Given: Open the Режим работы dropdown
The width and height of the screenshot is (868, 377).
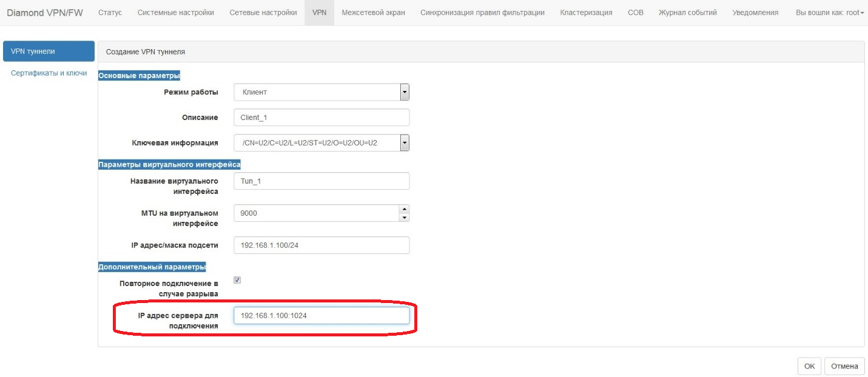Looking at the screenshot, I should (x=321, y=92).
